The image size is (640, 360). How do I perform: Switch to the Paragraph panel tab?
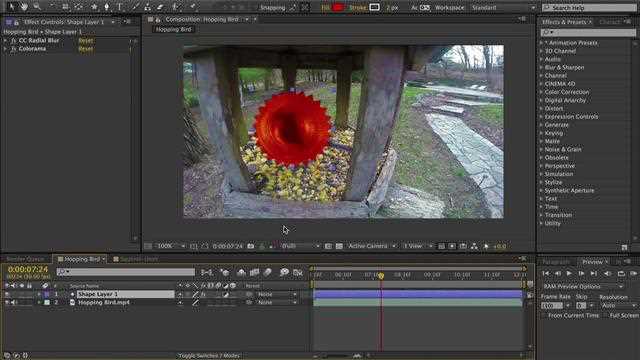click(556, 262)
